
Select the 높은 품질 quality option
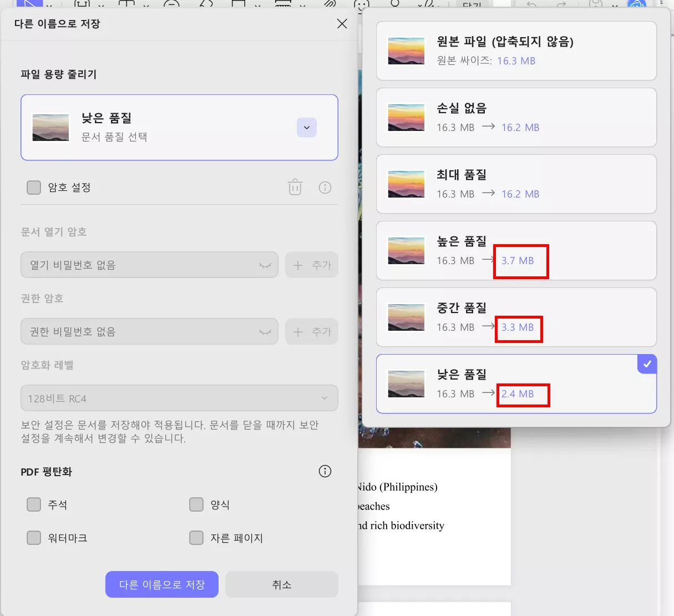pyautogui.click(x=516, y=250)
